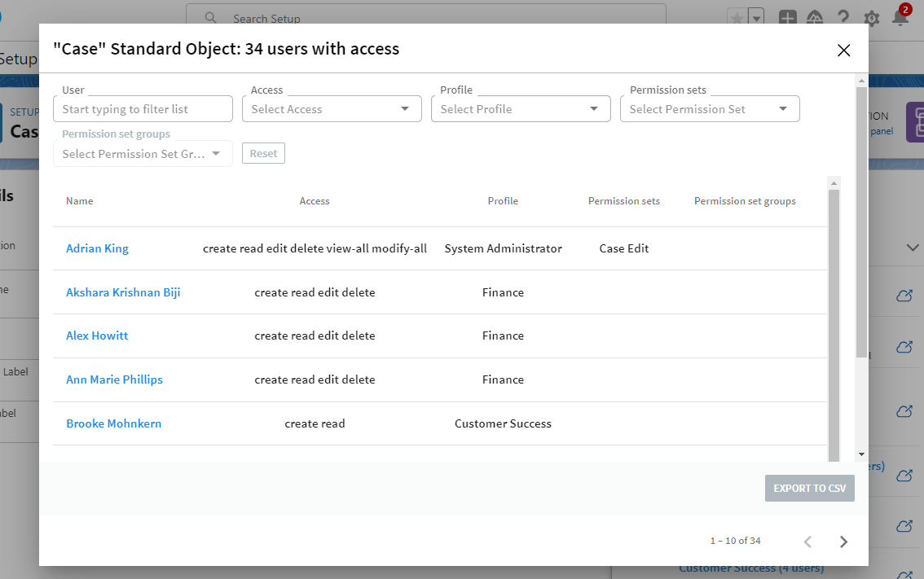Click the magnifying glass in Search Setup

(x=209, y=17)
